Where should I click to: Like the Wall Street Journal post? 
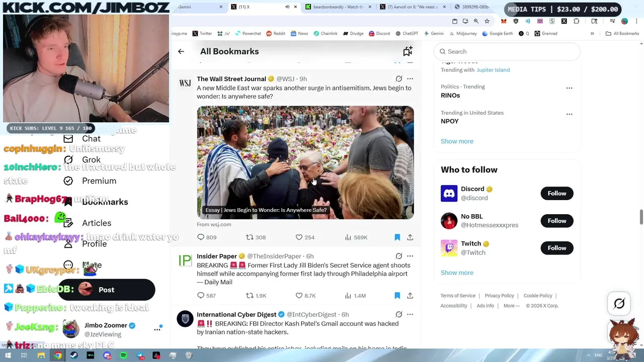click(x=305, y=237)
